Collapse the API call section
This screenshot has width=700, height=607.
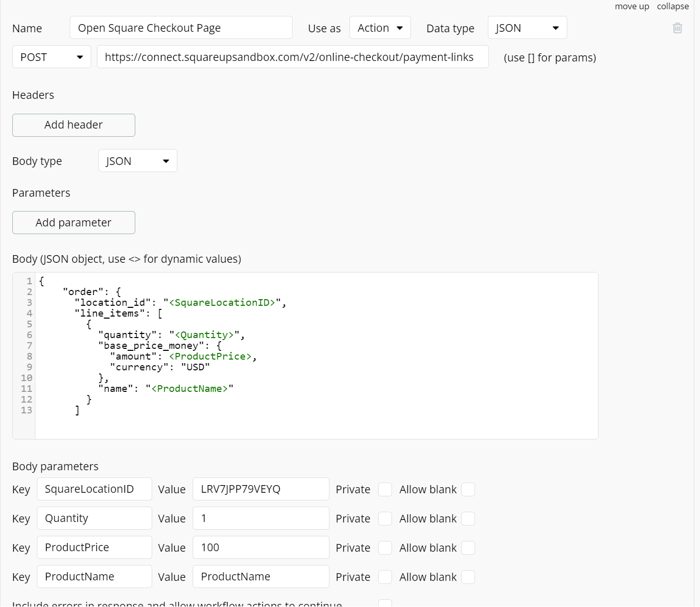[672, 6]
